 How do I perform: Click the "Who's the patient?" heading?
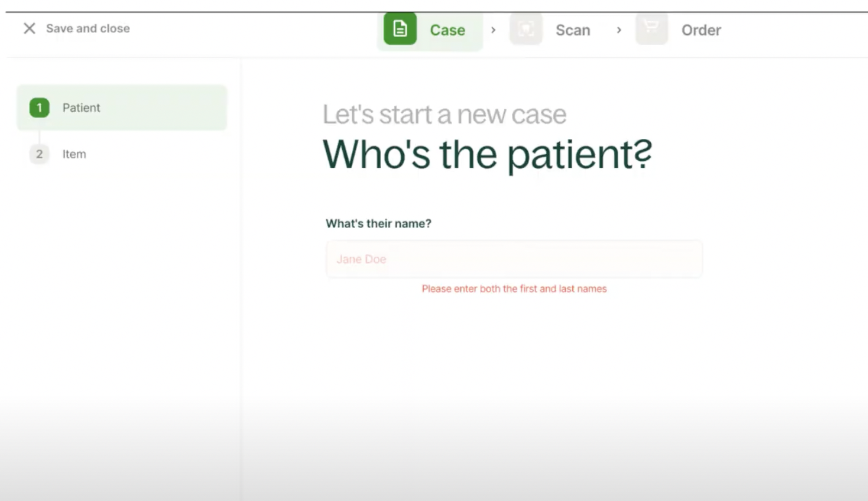(487, 155)
